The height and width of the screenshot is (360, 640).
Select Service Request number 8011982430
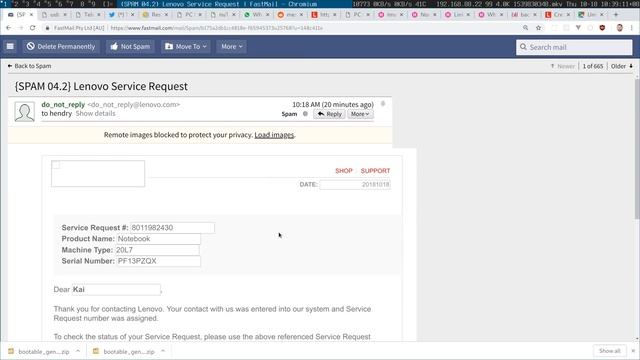point(172,228)
